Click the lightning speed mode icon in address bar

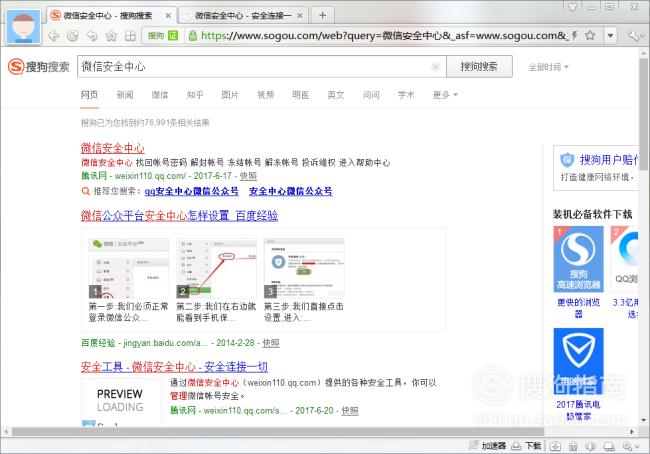coord(575,36)
